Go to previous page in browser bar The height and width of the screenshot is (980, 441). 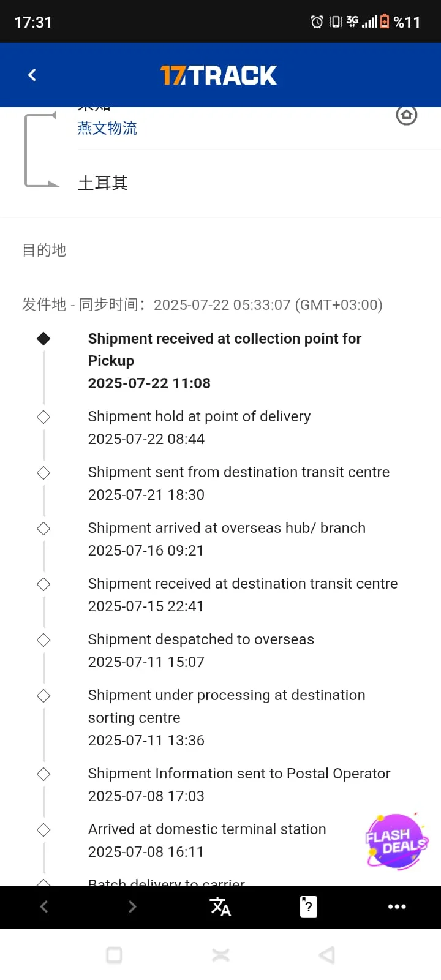pyautogui.click(x=44, y=907)
